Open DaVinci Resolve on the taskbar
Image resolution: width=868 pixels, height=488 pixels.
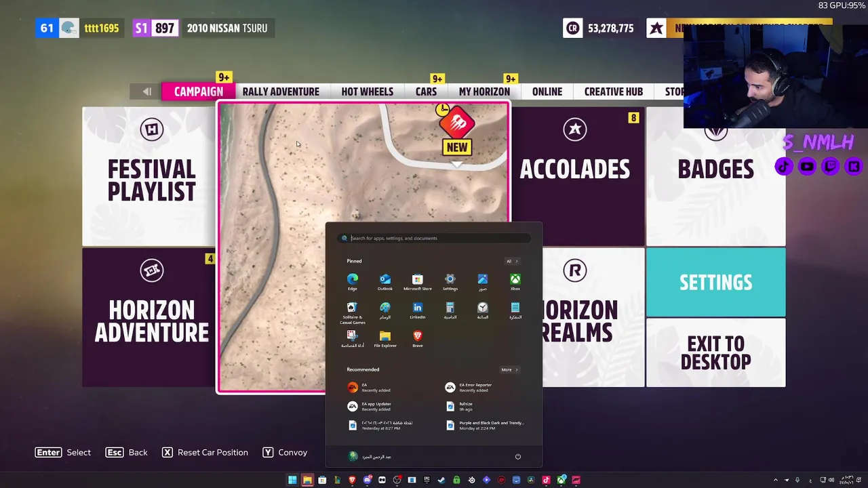[531, 480]
